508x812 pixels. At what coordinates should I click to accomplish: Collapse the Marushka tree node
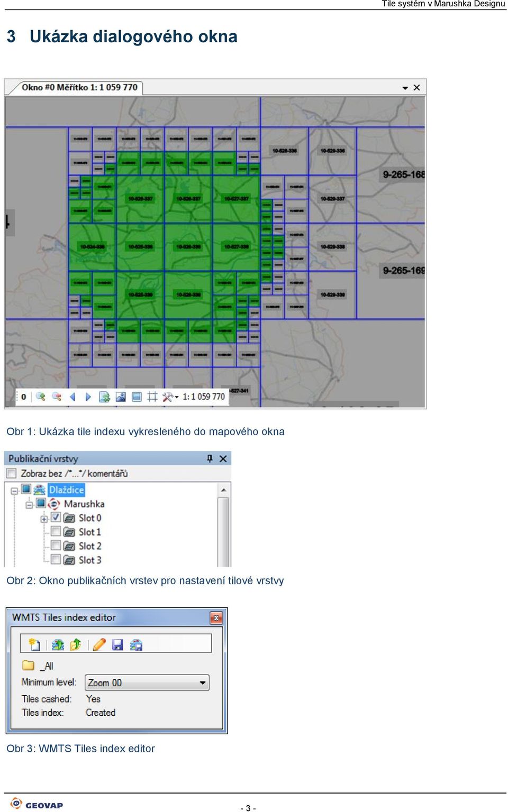tap(29, 504)
